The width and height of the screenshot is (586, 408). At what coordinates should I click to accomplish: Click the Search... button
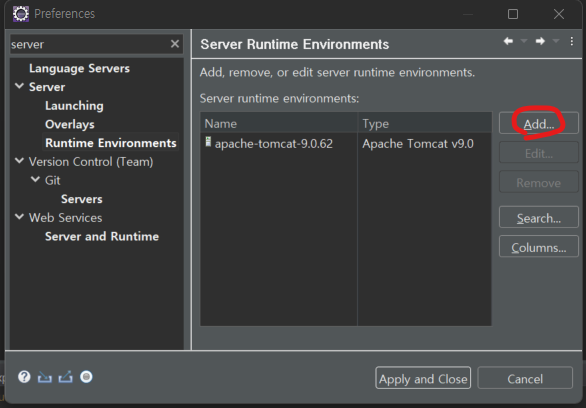click(539, 217)
